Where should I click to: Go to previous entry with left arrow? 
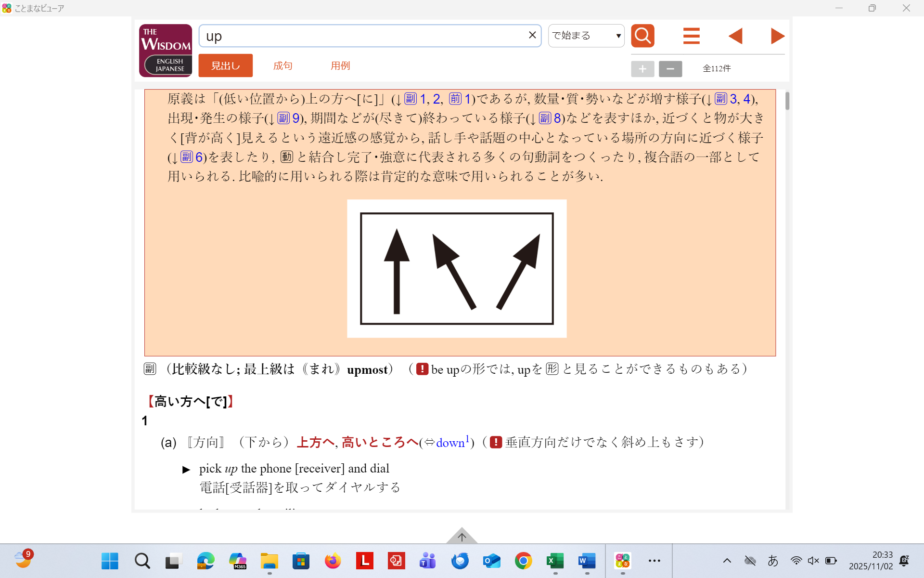coord(735,36)
